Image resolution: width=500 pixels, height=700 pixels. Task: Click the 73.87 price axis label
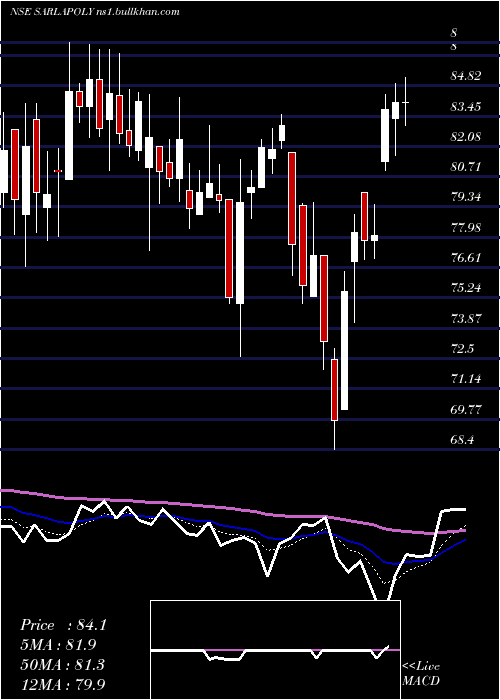coord(466,318)
